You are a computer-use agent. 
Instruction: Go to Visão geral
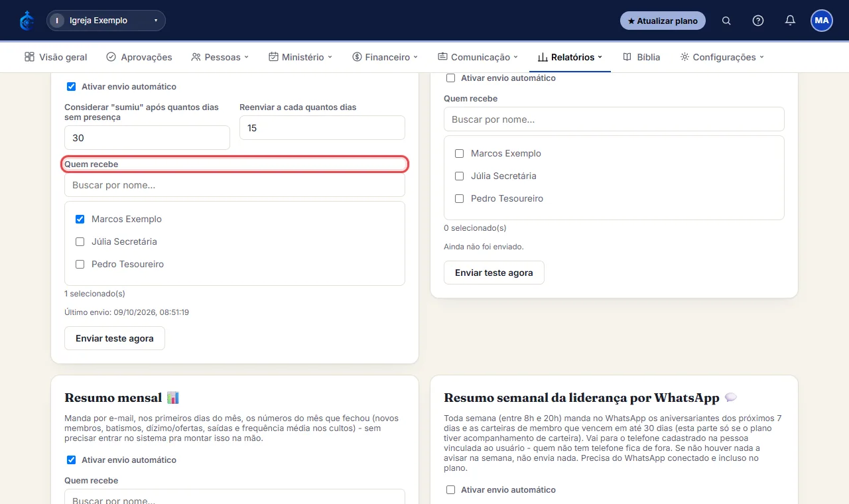pos(56,57)
